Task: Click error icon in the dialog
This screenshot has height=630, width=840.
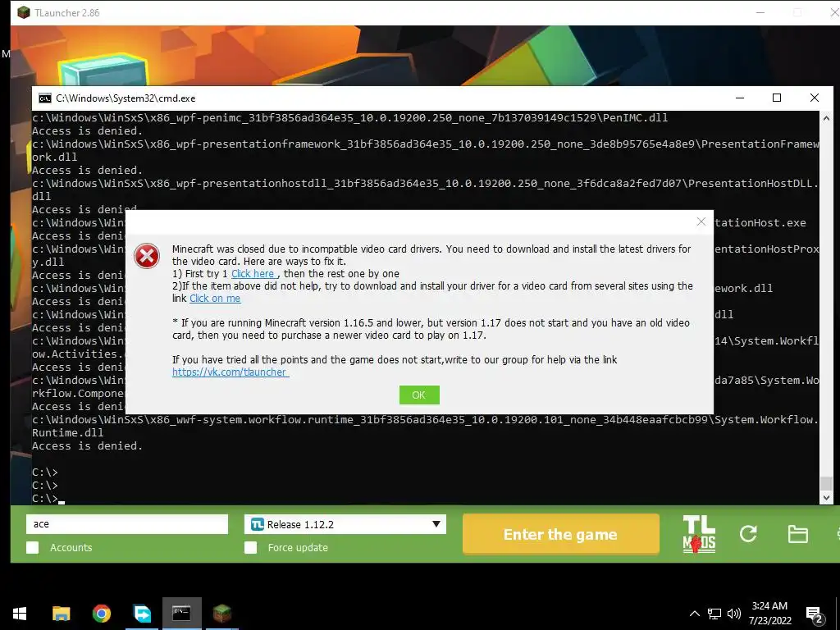Action: coord(147,256)
